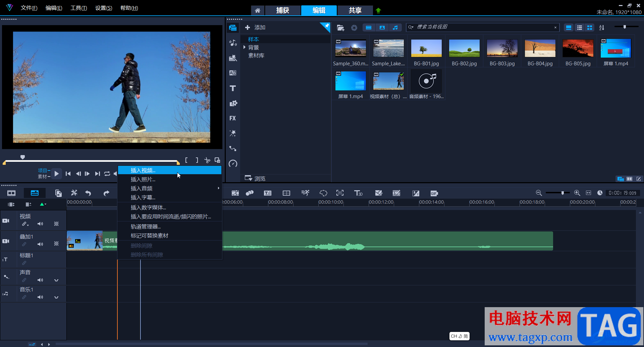Mute the 视频 track audio

pos(40,224)
